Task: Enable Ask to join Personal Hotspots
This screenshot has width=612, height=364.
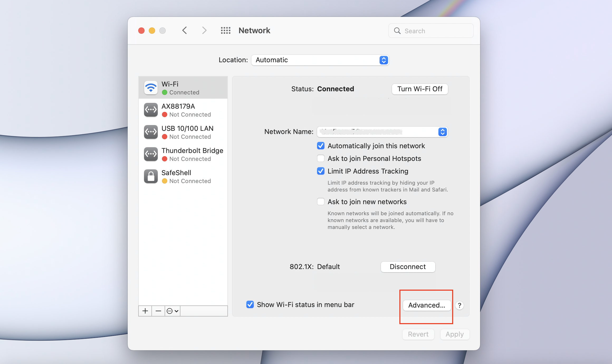Action: [321, 158]
